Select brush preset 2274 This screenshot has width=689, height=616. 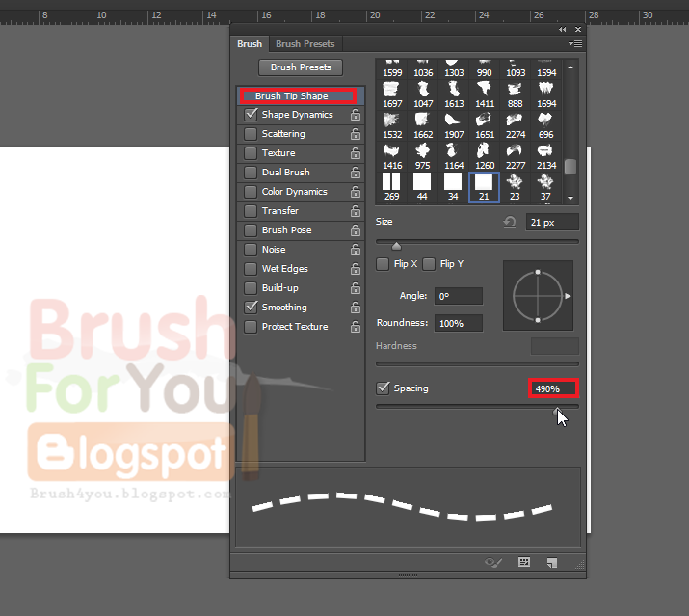coord(515,125)
